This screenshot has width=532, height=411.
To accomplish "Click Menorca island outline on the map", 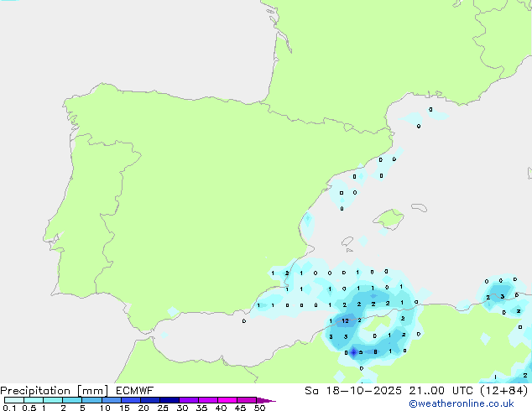I will 420,207.
